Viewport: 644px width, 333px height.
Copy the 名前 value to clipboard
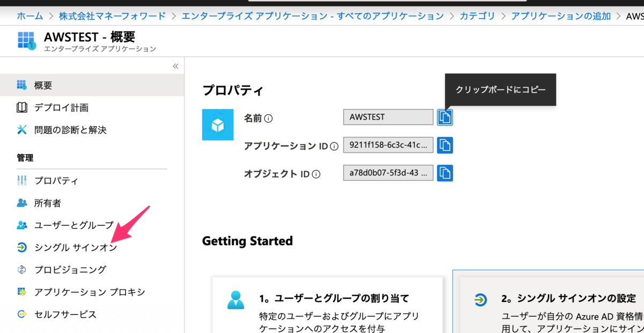click(x=445, y=117)
